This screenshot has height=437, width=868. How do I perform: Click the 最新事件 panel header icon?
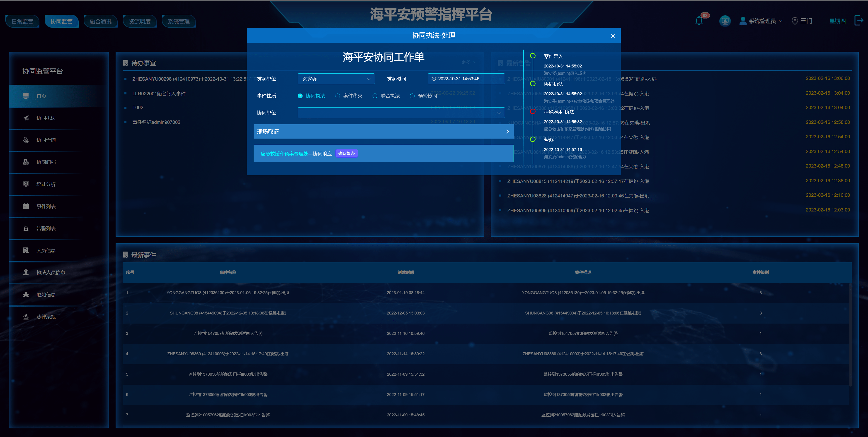pyautogui.click(x=125, y=255)
